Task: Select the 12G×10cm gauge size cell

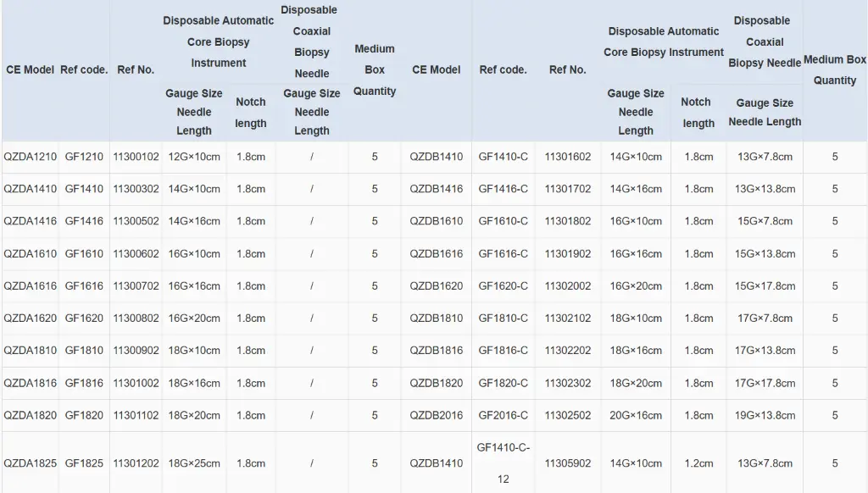Action: (194, 157)
